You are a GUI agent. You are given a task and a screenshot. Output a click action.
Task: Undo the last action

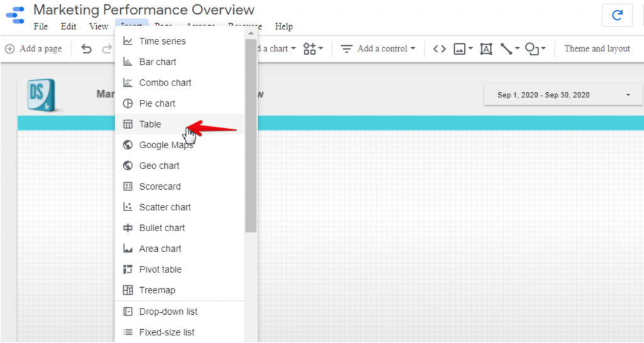(86, 49)
